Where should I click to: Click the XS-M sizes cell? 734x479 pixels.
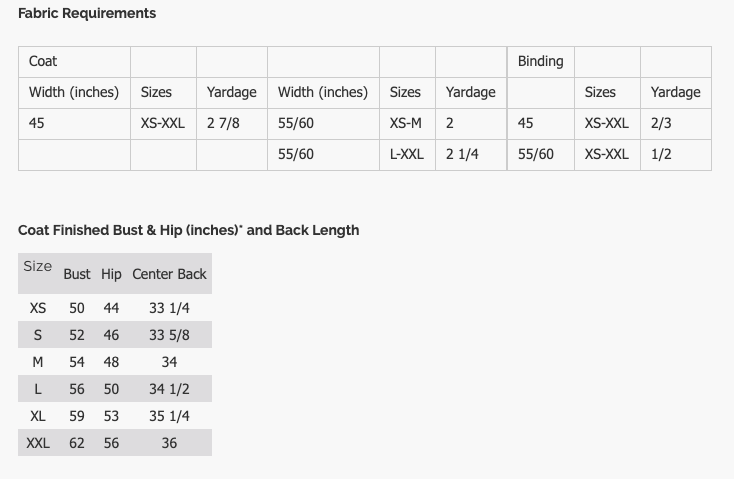click(x=407, y=124)
